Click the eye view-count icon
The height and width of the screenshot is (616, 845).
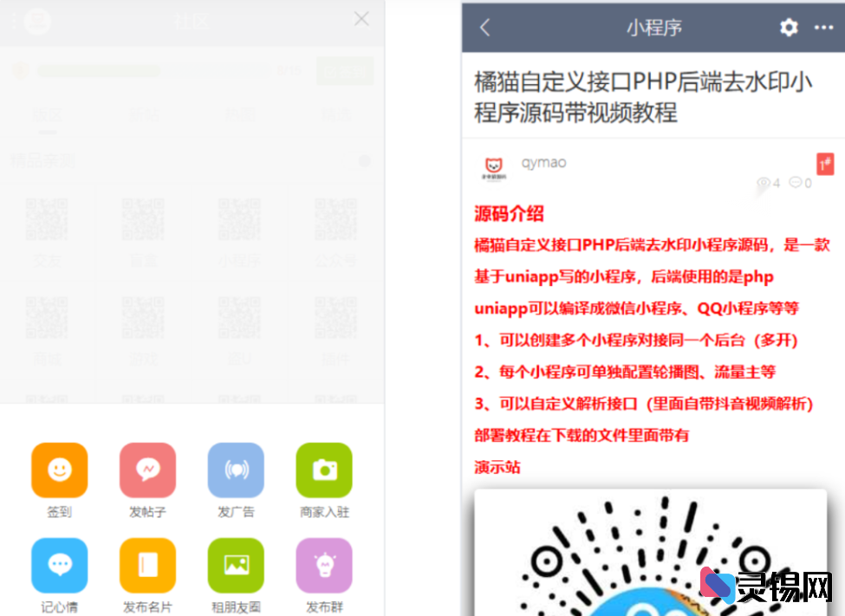pos(764,183)
